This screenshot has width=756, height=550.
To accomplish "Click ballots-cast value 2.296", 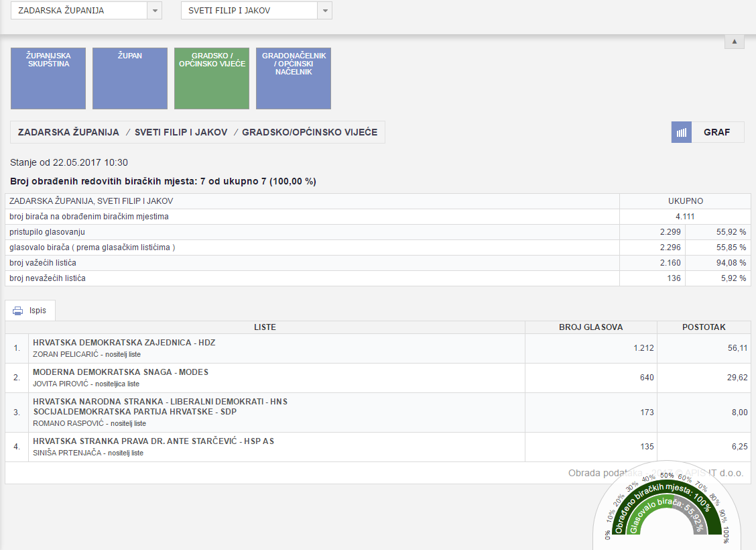I will click(x=670, y=248).
